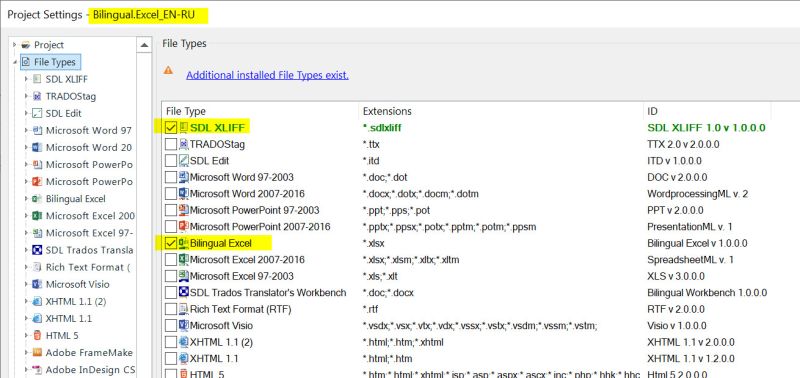Click the SDL Edit tree icon
This screenshot has width=800, height=378.
coord(37,113)
